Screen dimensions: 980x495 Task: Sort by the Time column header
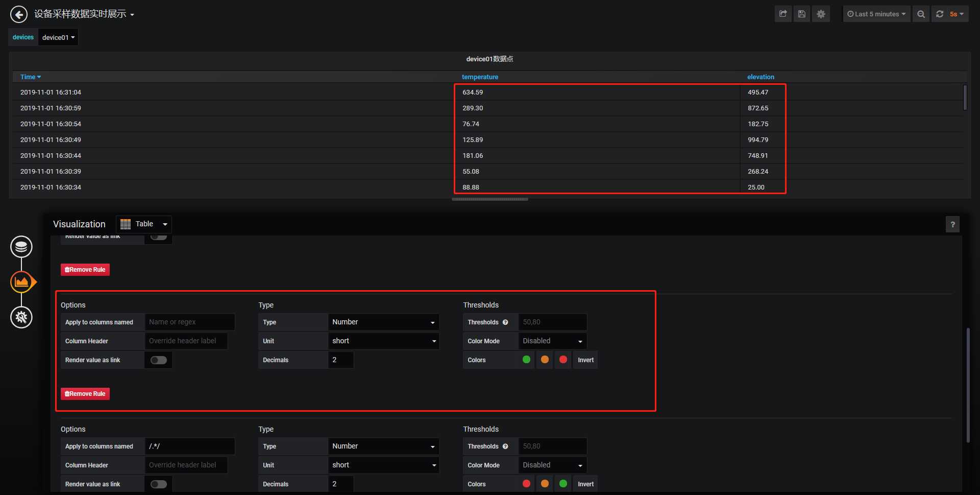pos(30,77)
